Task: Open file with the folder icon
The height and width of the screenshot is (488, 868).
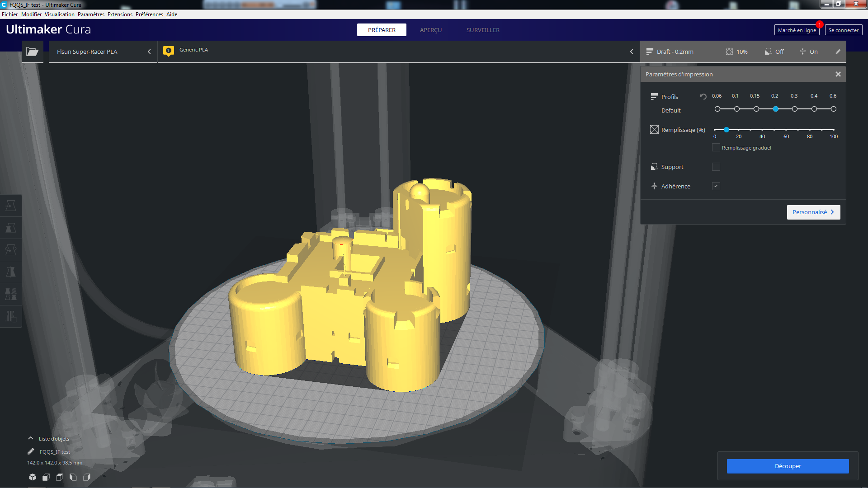Action: tap(32, 52)
